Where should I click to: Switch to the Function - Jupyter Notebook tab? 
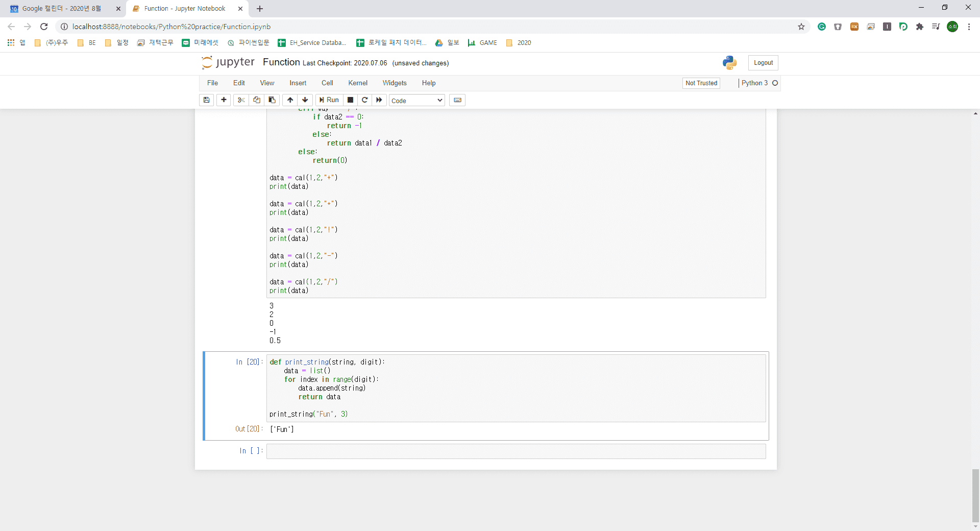click(185, 9)
